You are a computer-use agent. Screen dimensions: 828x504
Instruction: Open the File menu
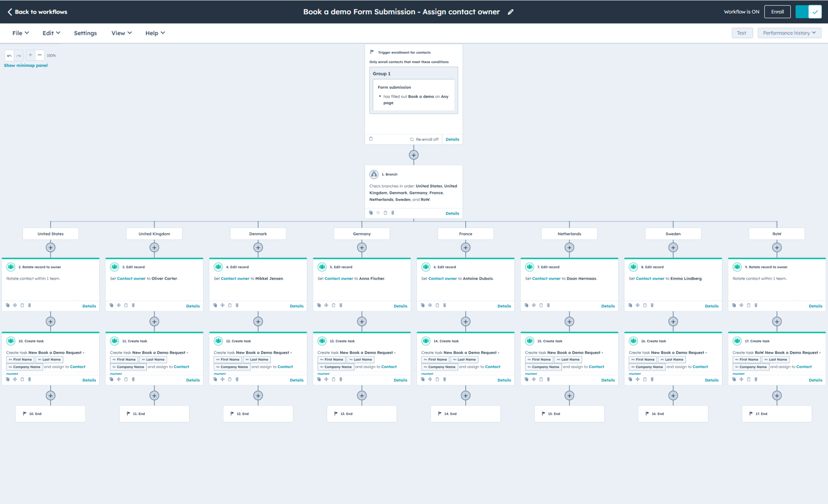point(19,33)
